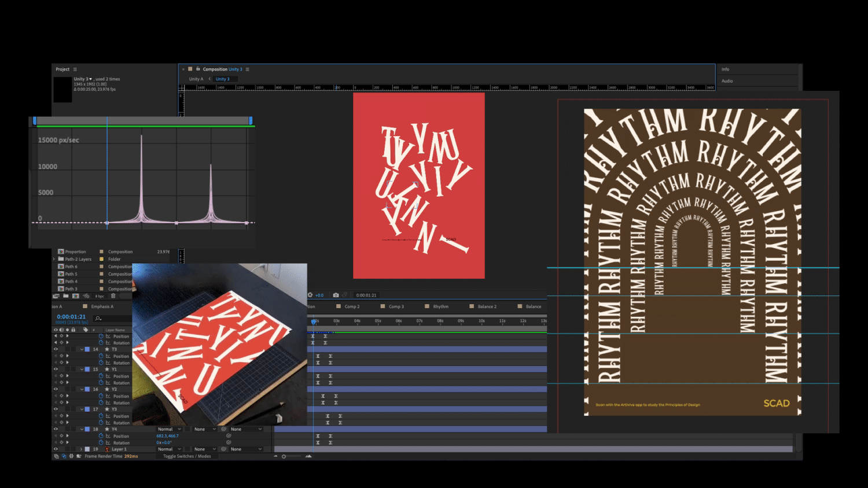The height and width of the screenshot is (488, 868).
Task: Collapse layer 16 Y2 properties
Action: click(82, 389)
